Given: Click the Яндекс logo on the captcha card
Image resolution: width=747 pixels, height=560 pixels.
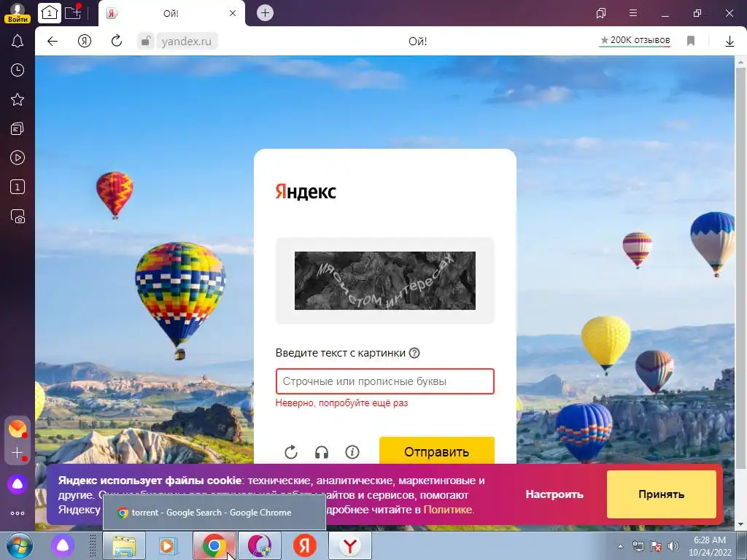Looking at the screenshot, I should [306, 192].
